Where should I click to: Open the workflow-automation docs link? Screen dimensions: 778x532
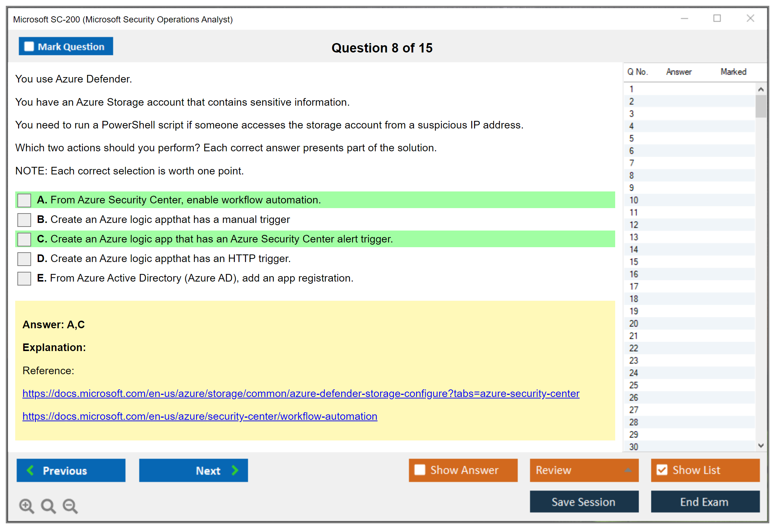(x=200, y=416)
